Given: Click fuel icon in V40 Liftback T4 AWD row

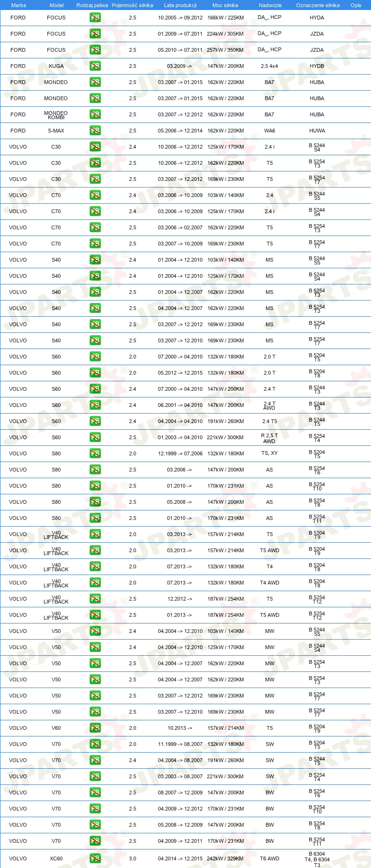Looking at the screenshot, I should click(95, 583).
